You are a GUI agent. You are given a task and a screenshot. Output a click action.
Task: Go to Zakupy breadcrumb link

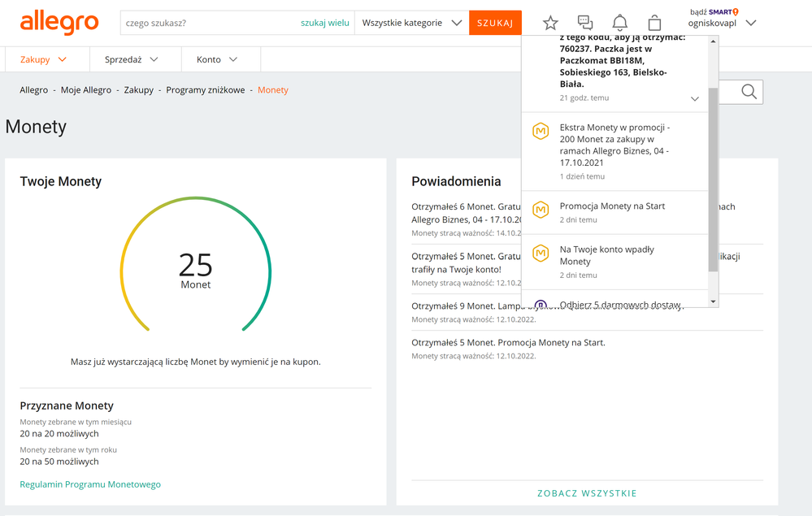(139, 90)
